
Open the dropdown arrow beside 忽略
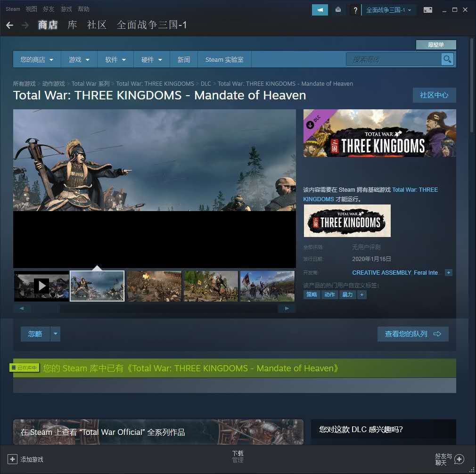(x=55, y=334)
